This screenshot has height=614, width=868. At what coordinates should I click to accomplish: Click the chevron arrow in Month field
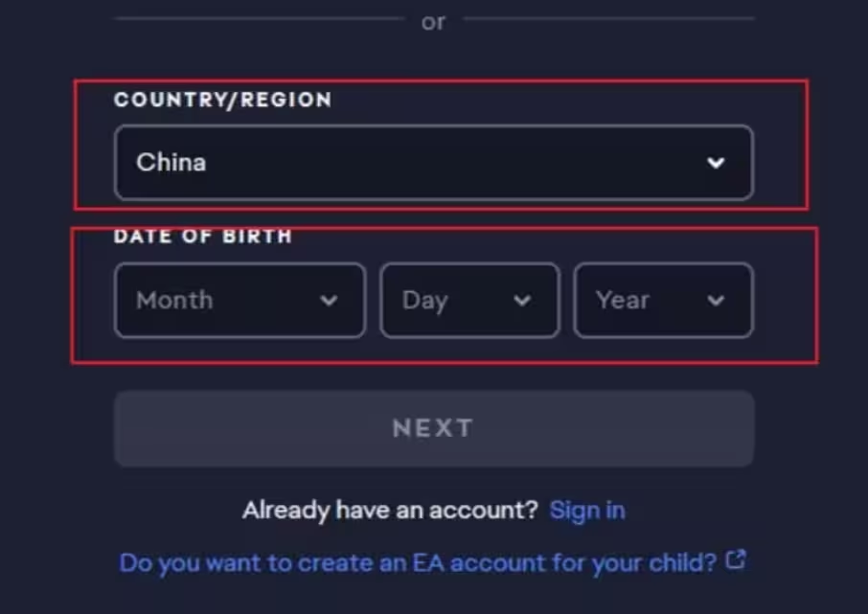(x=329, y=301)
